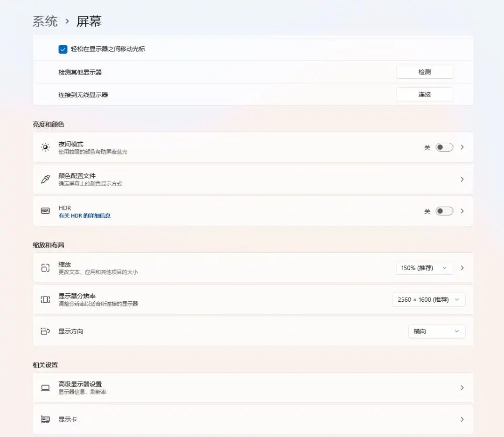The image size is (504, 437).
Task: Click the 显示卡 label text
Action: (68, 419)
